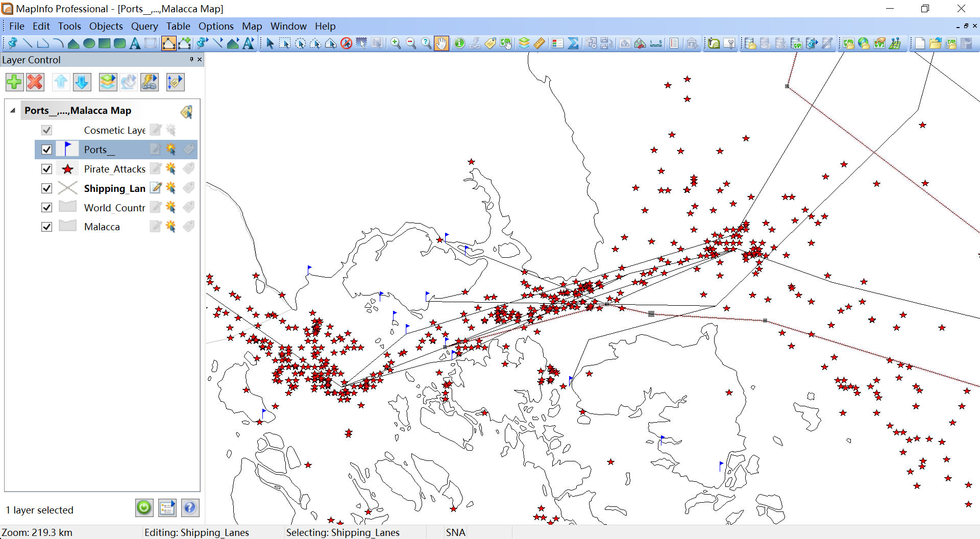Click the Remove Layers red X button
The image size is (980, 539).
pyautogui.click(x=35, y=82)
